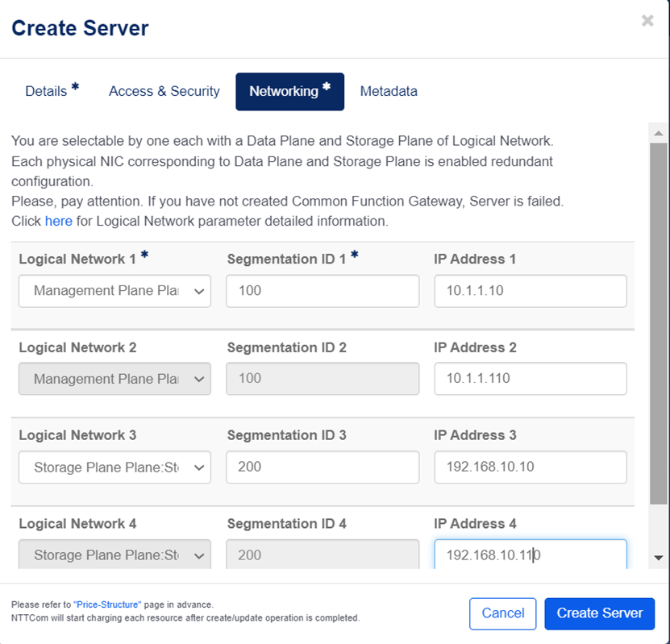Select the IP Address 2 input
This screenshot has width=670, height=644.
[530, 379]
